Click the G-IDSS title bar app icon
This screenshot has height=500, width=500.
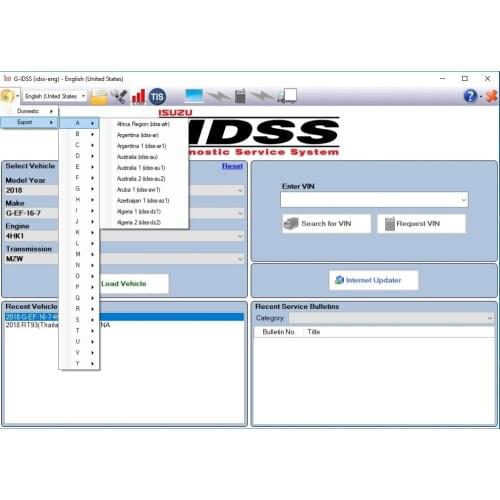(7, 78)
